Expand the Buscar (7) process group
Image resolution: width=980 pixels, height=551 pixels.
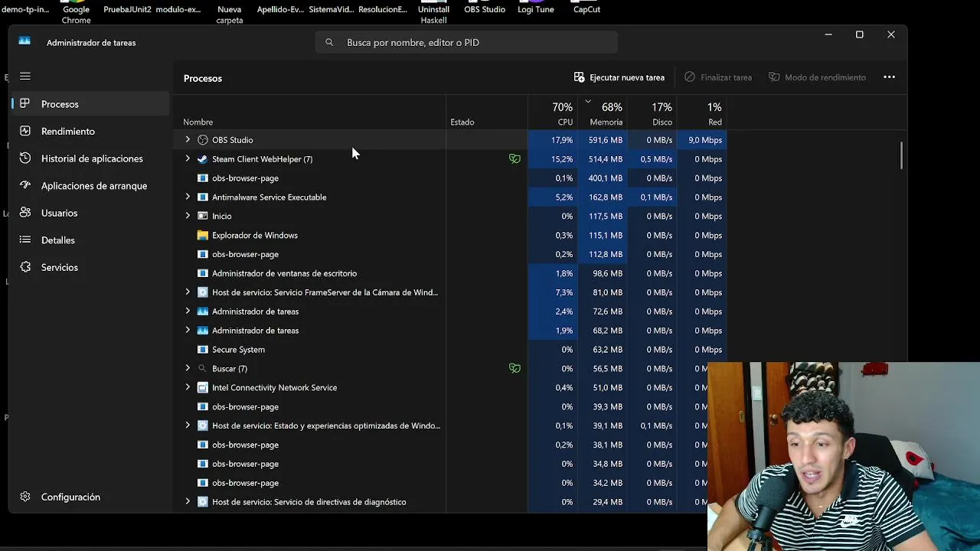coord(188,368)
